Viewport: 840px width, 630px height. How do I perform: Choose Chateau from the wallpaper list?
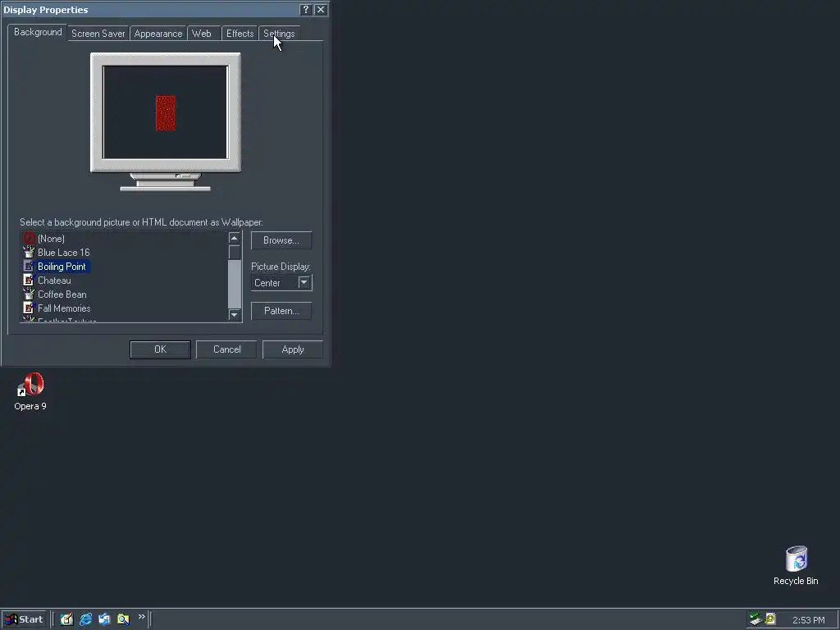[x=54, y=281]
